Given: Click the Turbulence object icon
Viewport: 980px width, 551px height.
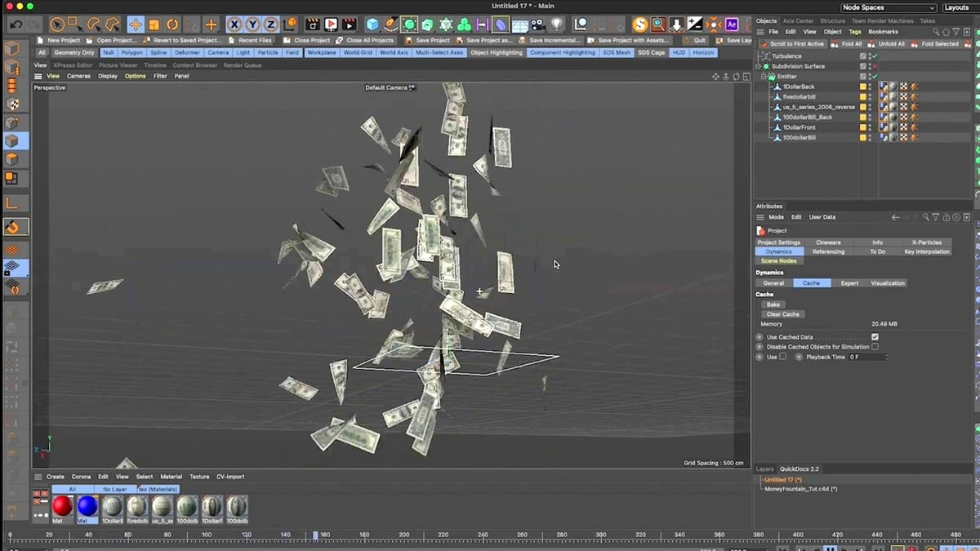Looking at the screenshot, I should 766,56.
